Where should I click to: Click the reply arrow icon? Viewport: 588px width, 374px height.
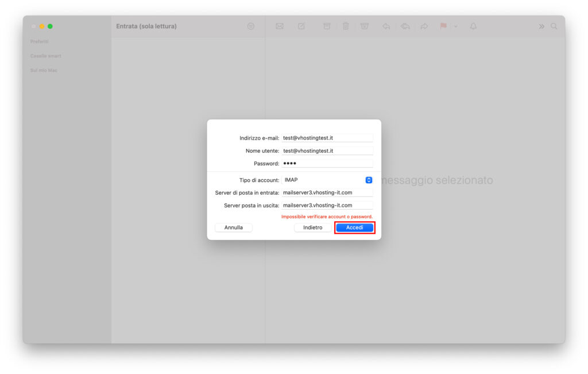[386, 26]
